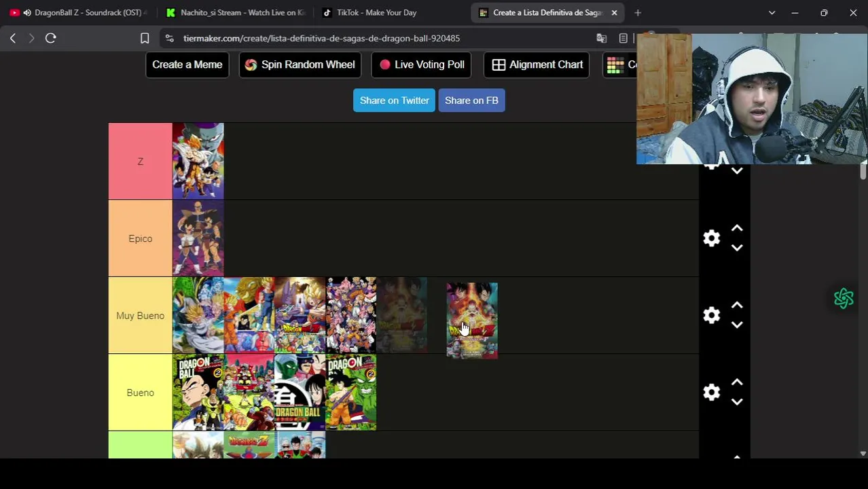
Task: Mute the DragonBall Z tab via speaker icon
Action: 27,13
